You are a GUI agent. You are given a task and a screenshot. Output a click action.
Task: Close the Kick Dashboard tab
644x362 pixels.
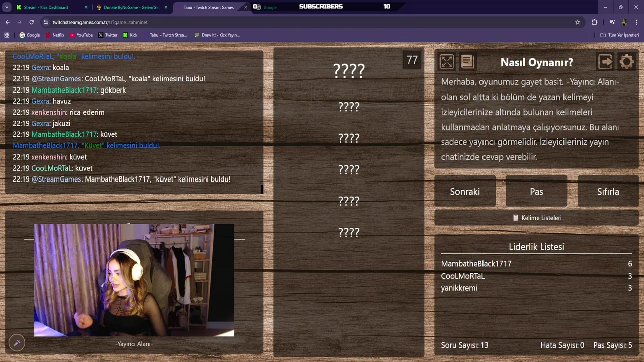click(86, 7)
